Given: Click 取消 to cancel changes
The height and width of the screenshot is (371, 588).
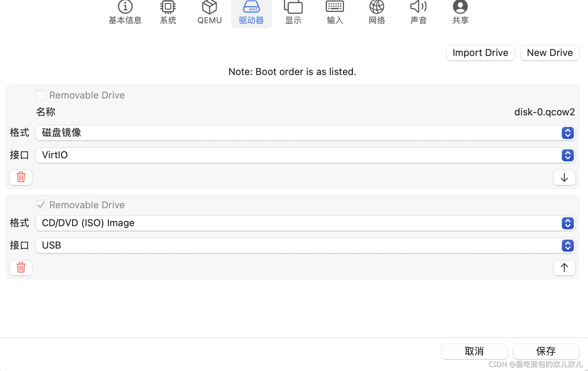Looking at the screenshot, I should [475, 352].
